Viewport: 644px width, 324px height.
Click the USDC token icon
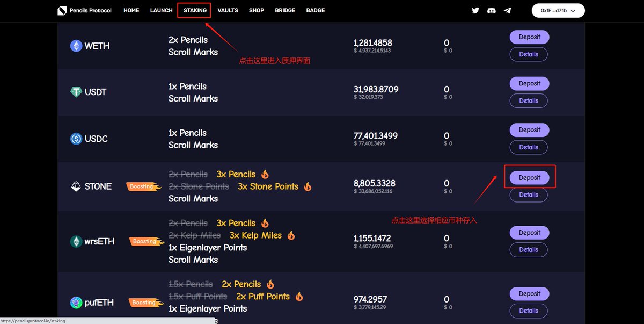pos(76,139)
